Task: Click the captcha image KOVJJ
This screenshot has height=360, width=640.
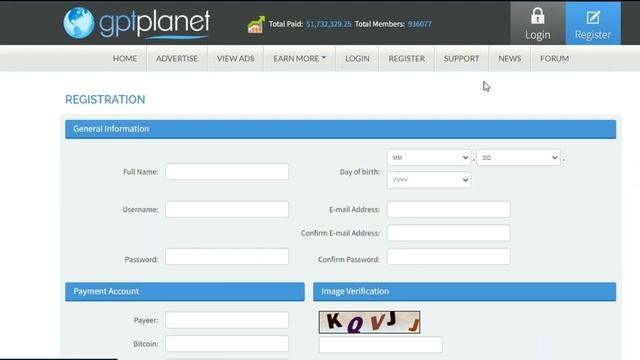Action: pyautogui.click(x=369, y=322)
